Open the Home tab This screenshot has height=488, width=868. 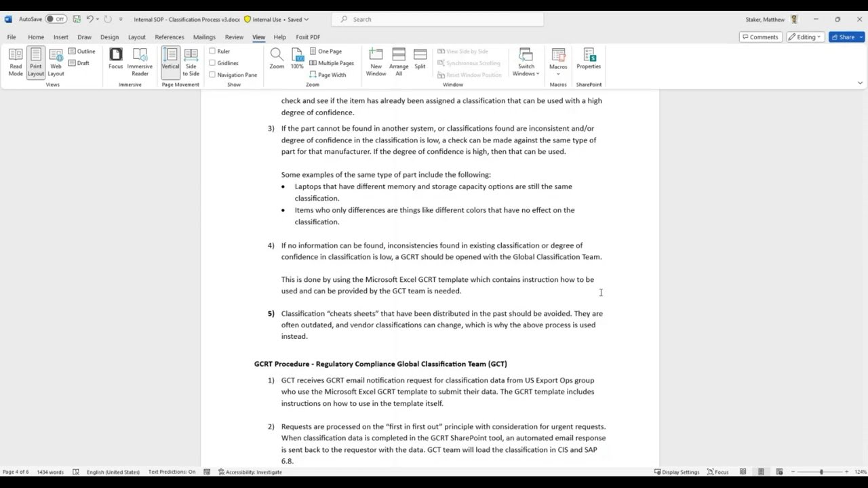point(36,37)
